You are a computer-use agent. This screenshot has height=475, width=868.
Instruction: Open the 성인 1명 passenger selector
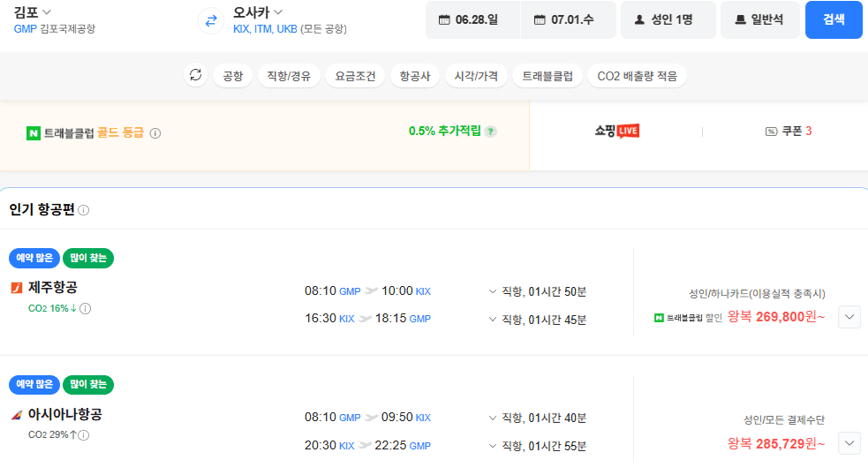pos(668,20)
